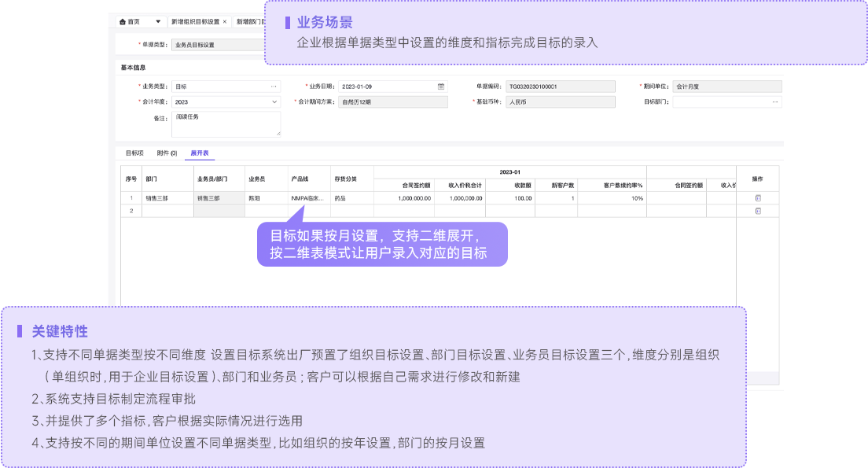Click the home icon in 首页 tab
The image size is (868, 468).
click(x=122, y=22)
